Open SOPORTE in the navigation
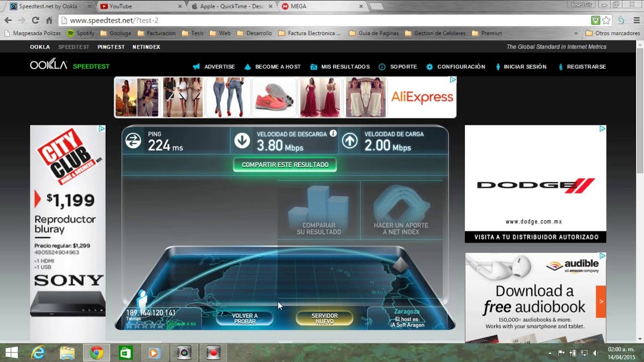Viewport: 644px width, 362px height. (x=397, y=66)
